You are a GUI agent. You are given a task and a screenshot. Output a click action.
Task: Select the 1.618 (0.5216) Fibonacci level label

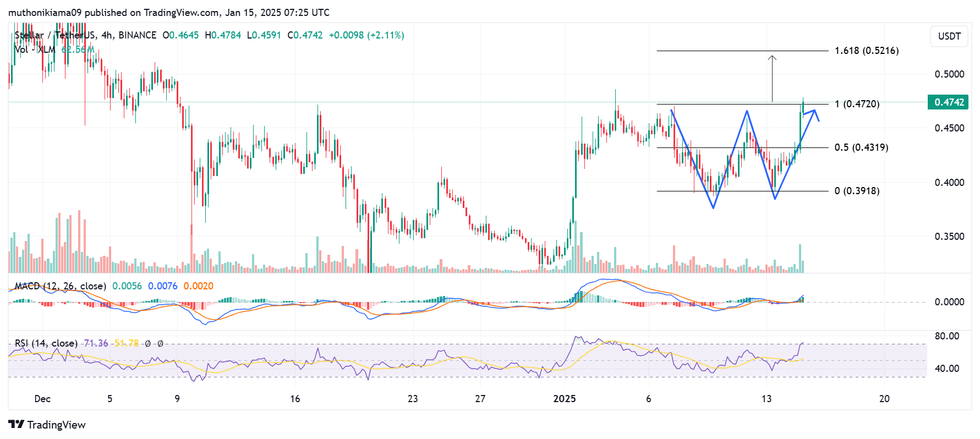pyautogui.click(x=866, y=51)
